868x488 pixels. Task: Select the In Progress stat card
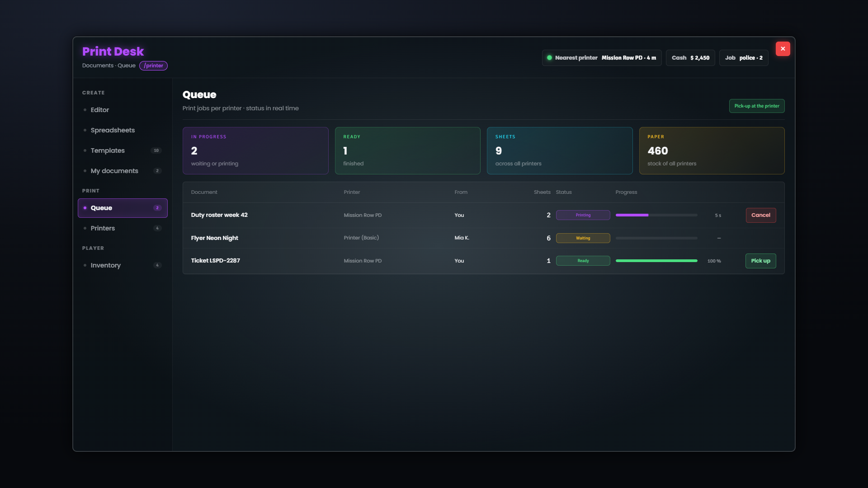pyautogui.click(x=255, y=150)
